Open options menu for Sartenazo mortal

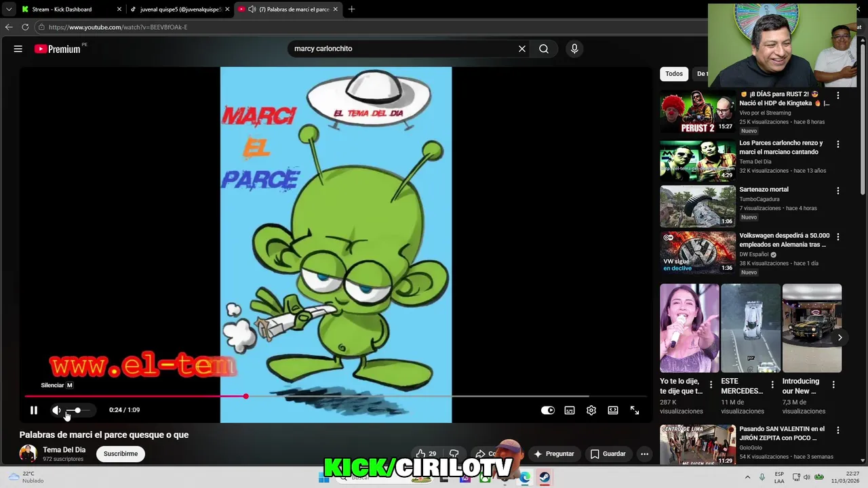point(838,191)
